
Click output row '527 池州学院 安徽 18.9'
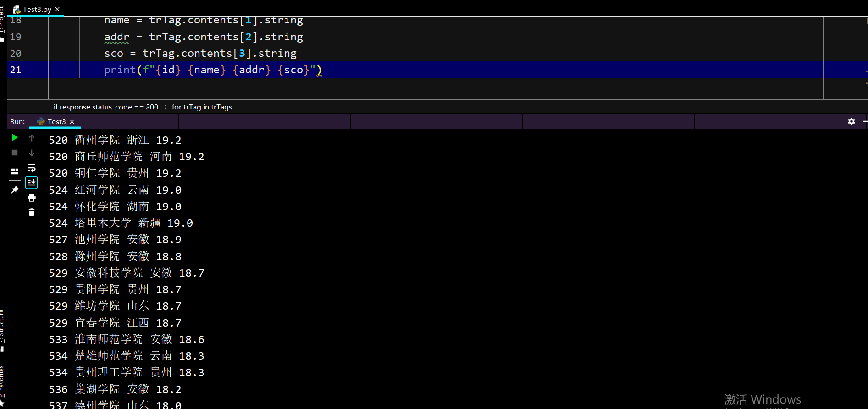click(115, 240)
